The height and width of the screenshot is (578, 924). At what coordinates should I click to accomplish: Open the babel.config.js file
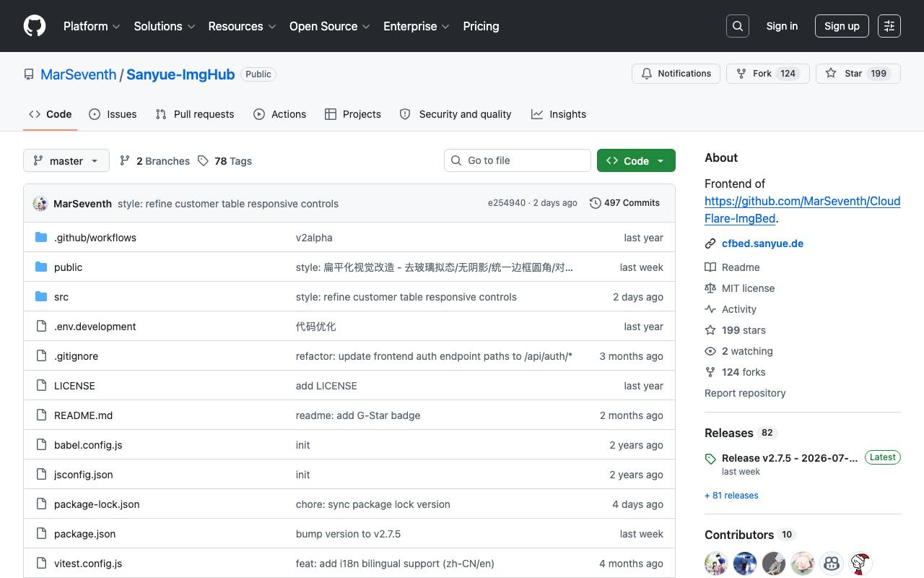tap(88, 445)
